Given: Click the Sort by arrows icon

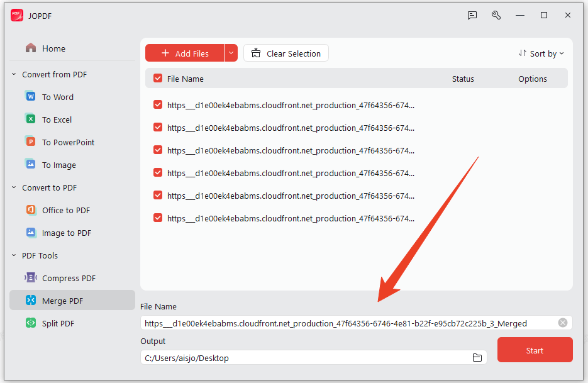Looking at the screenshot, I should (x=523, y=53).
